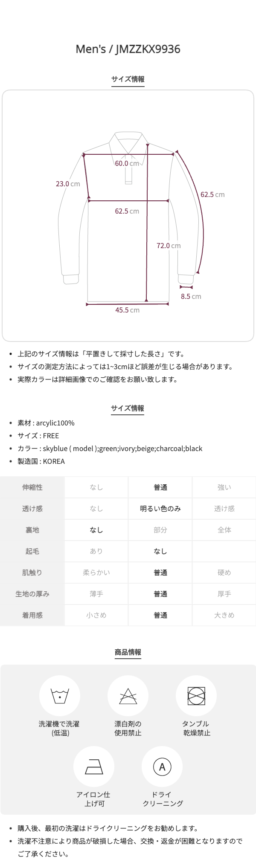Click the dry cleaning A circle icon
Viewport: 256px width, 868px height.
click(162, 767)
